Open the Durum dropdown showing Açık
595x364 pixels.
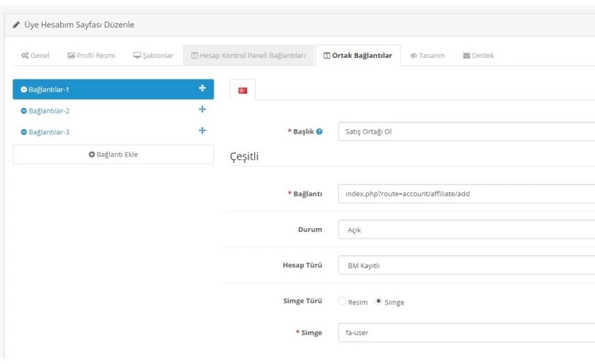[466, 230]
